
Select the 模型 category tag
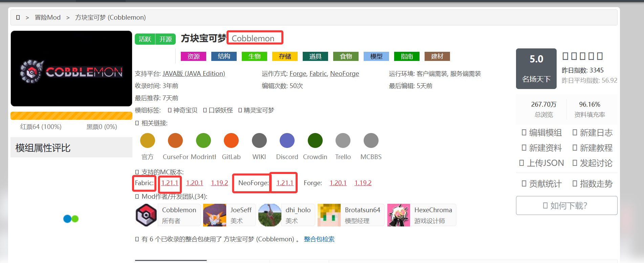tap(376, 56)
